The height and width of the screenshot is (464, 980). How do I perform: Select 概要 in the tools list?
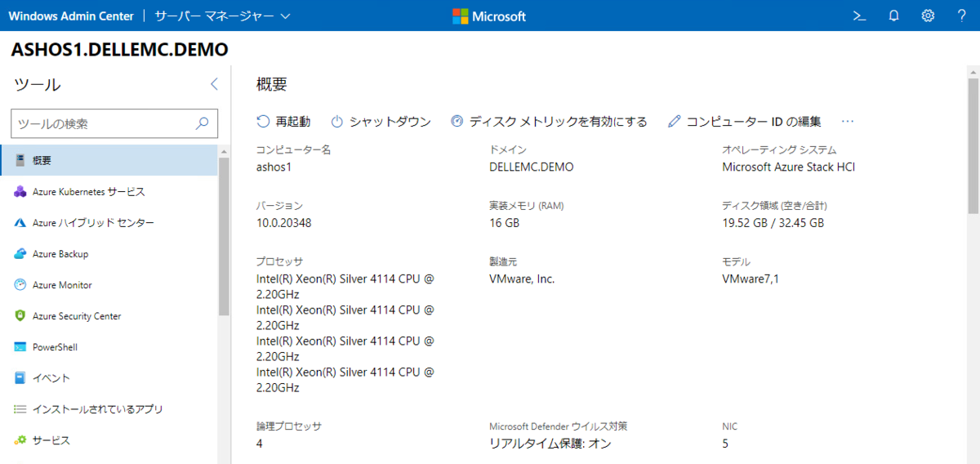coord(109,160)
